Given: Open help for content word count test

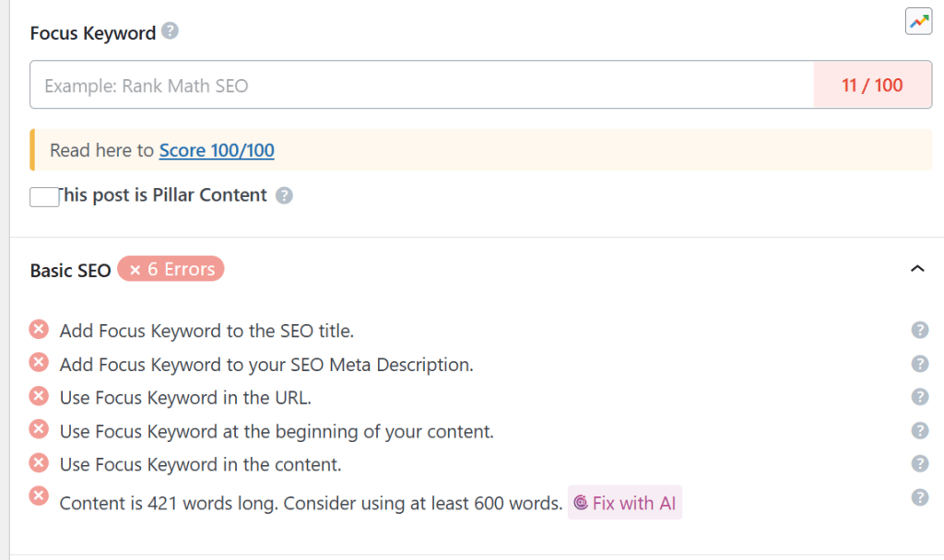Looking at the screenshot, I should [x=919, y=497].
